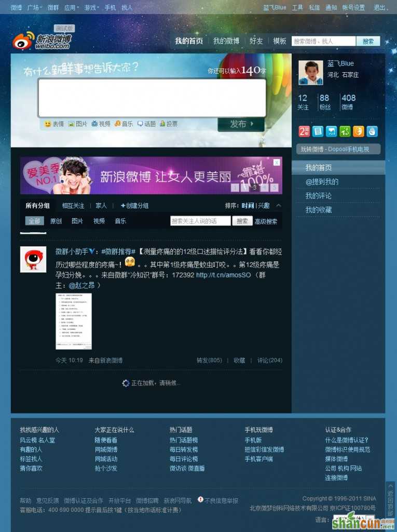Open the orange face mask app icon
This screenshot has width=397, height=532.
point(359,131)
